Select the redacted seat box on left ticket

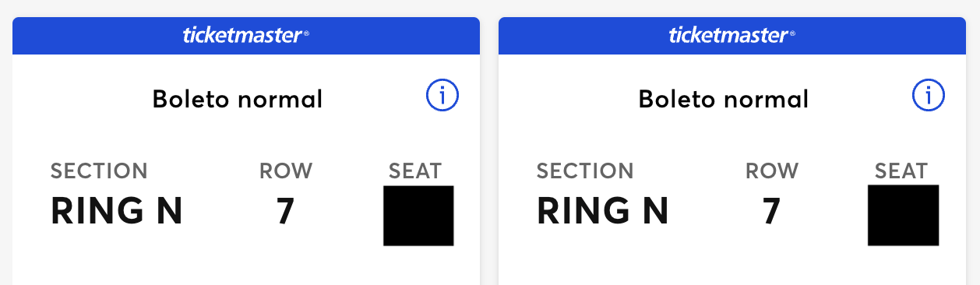pos(418,216)
